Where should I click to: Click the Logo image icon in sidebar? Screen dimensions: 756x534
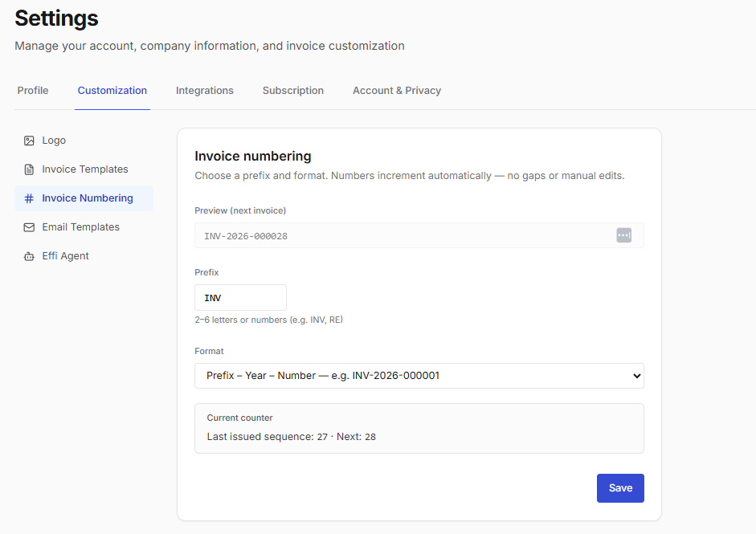click(29, 141)
